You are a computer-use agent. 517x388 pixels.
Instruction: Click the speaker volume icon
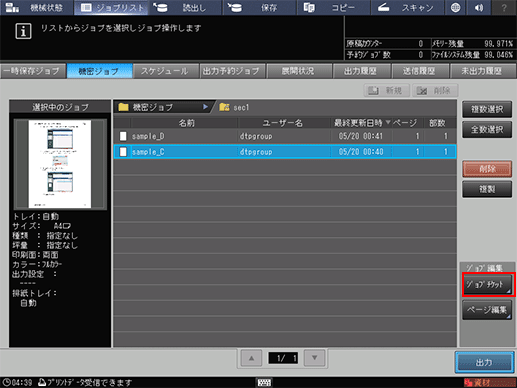pos(479,7)
